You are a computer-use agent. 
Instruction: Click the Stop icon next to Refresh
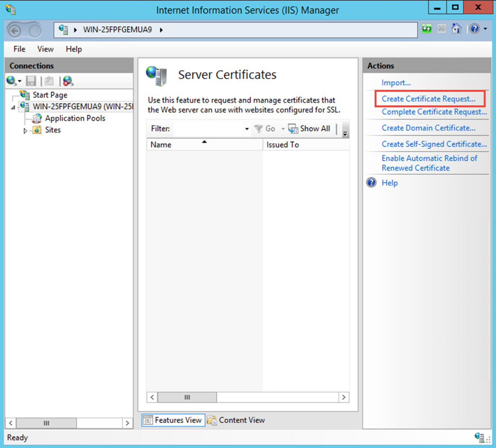coord(441,29)
